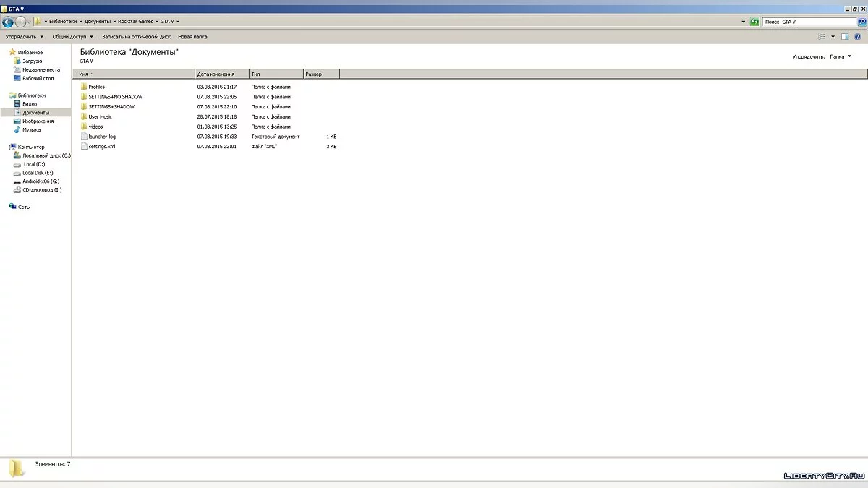Image resolution: width=868 pixels, height=488 pixels.
Task: Click settings.xml type Файл "XML"
Action: [x=265, y=147]
